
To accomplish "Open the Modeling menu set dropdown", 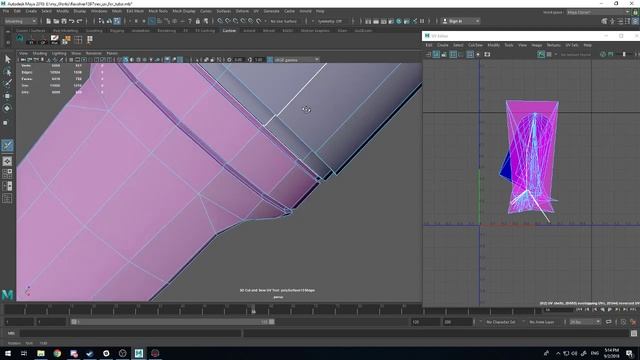I will click(20, 21).
